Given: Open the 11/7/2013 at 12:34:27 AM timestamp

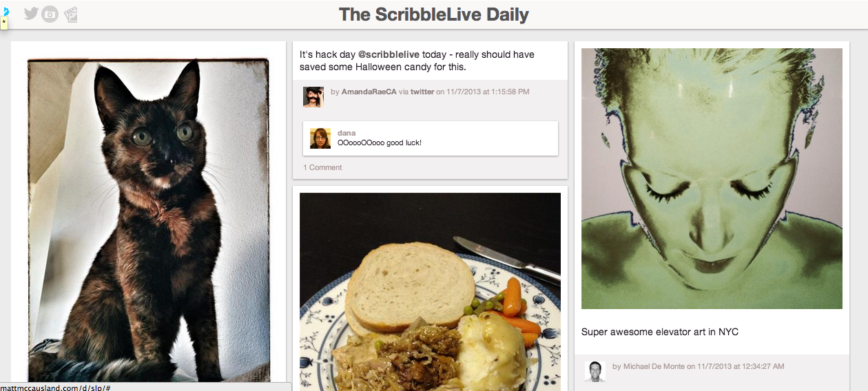Looking at the screenshot, I should pos(741,366).
